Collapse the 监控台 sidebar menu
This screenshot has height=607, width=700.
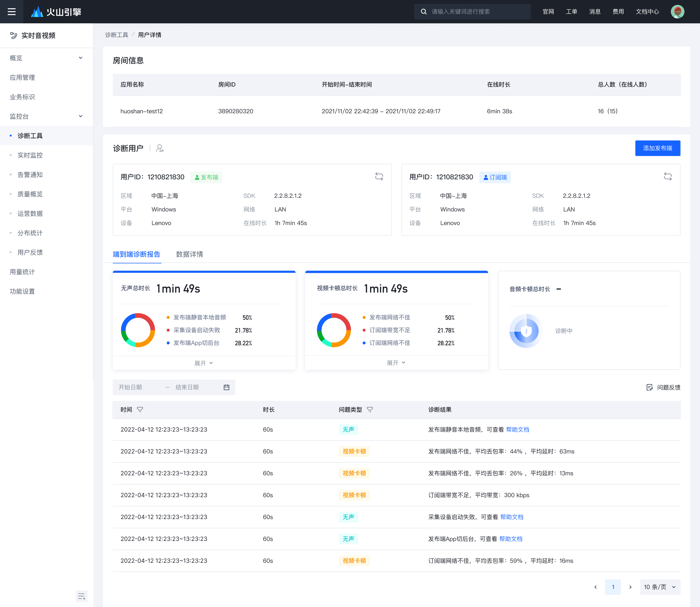click(x=46, y=116)
